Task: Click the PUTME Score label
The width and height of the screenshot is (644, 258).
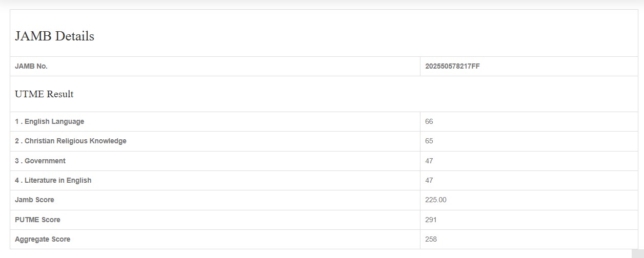Action: point(37,220)
